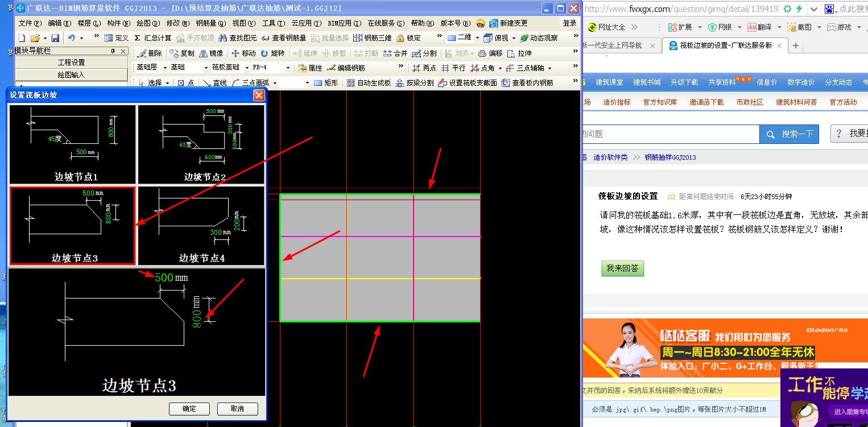Open the 工具(T) menu

[273, 23]
